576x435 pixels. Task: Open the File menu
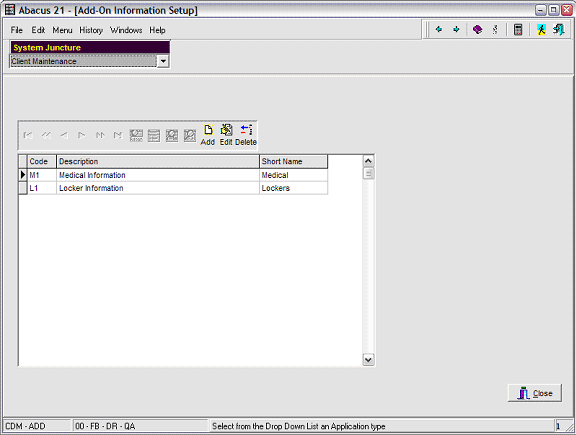coord(17,30)
